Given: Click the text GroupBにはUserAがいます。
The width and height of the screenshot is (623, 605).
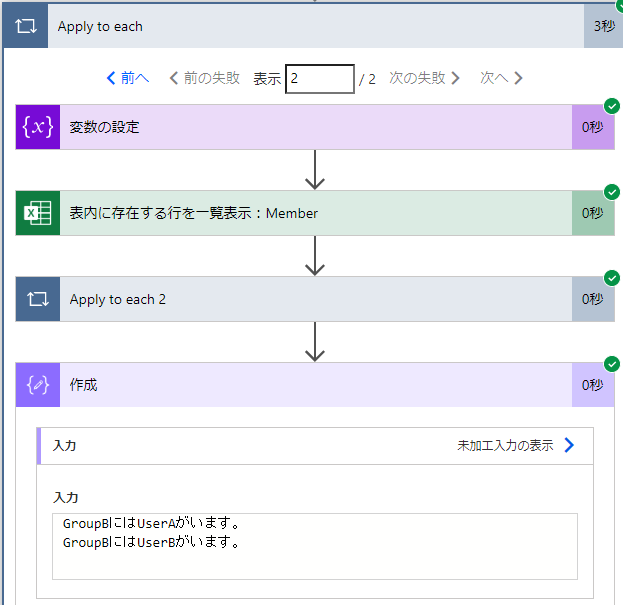Looking at the screenshot, I should tap(151, 523).
